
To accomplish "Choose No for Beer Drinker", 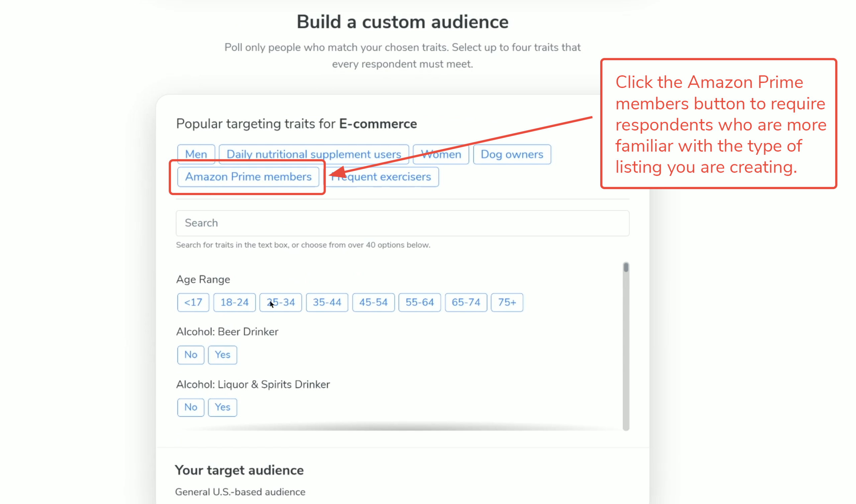I will (191, 355).
